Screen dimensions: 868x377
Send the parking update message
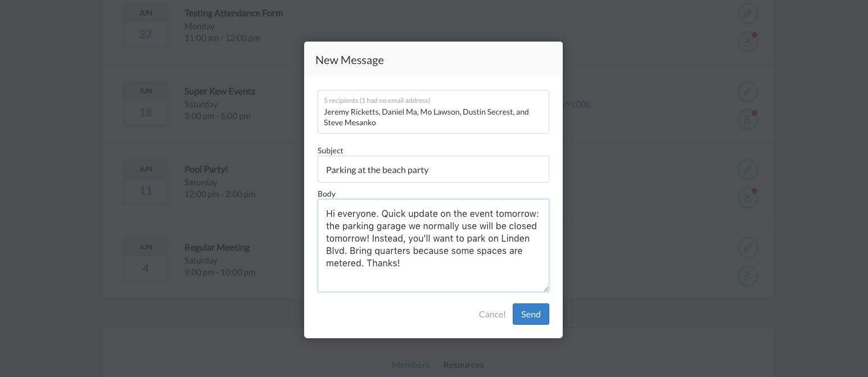531,314
